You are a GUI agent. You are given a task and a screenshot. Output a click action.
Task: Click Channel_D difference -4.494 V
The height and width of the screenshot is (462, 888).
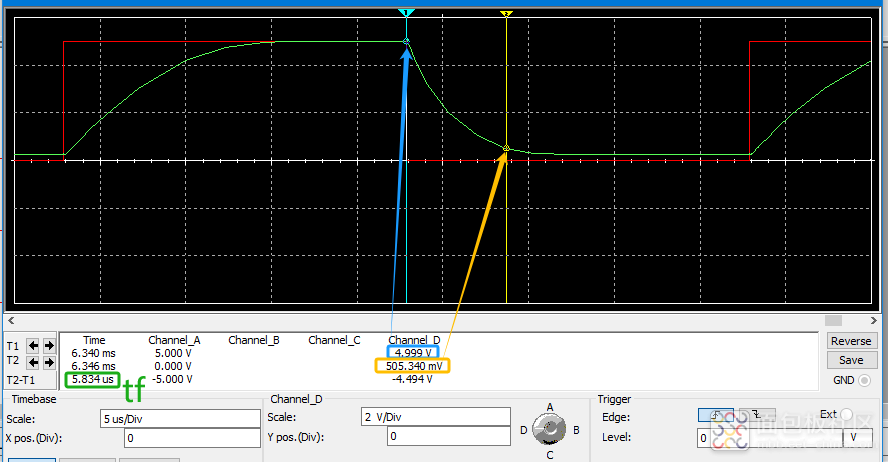tap(412, 379)
